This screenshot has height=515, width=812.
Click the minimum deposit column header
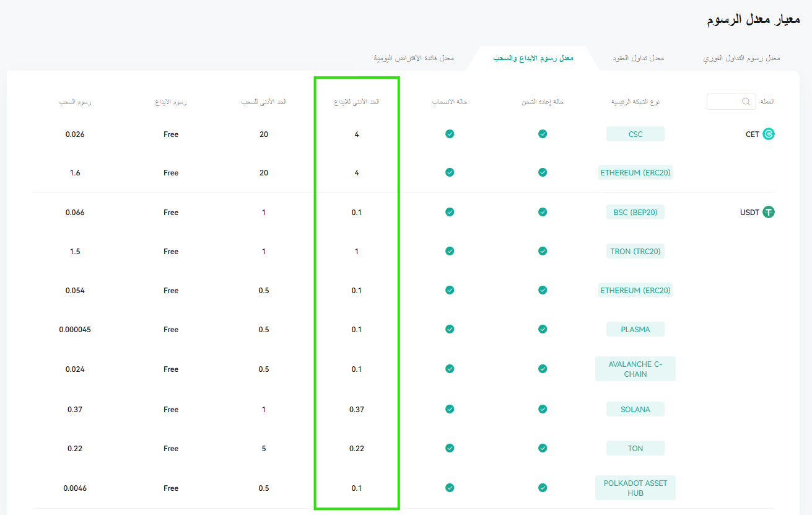357,101
